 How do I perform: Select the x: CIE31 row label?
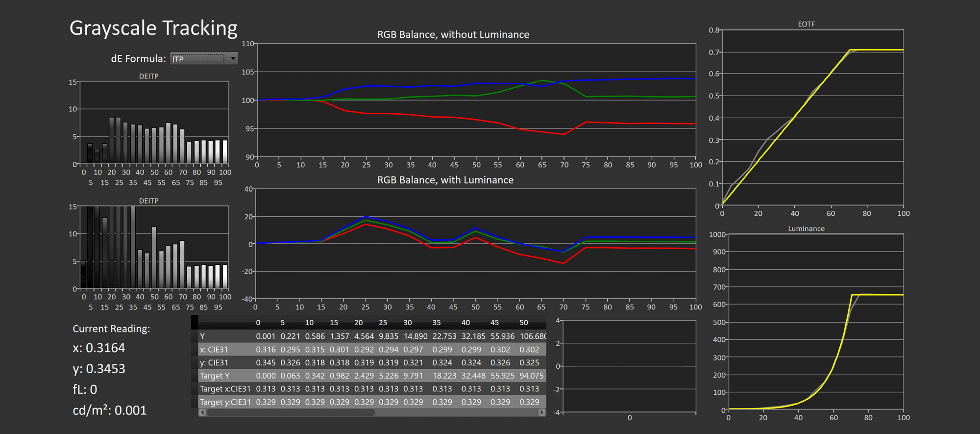[x=214, y=350]
